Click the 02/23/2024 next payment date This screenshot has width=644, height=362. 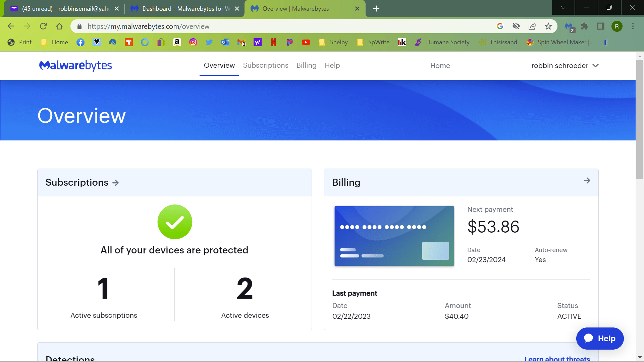486,260
